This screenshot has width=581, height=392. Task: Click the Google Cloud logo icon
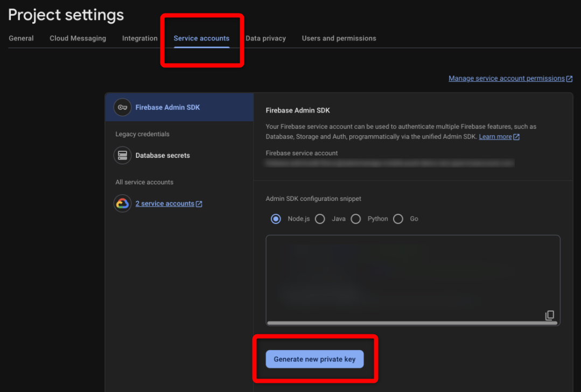tap(122, 204)
